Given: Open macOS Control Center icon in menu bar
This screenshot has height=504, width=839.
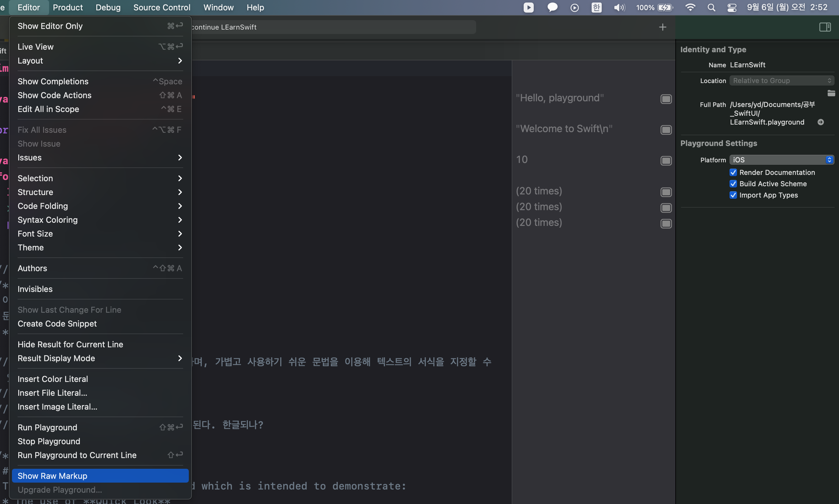Looking at the screenshot, I should (x=732, y=8).
